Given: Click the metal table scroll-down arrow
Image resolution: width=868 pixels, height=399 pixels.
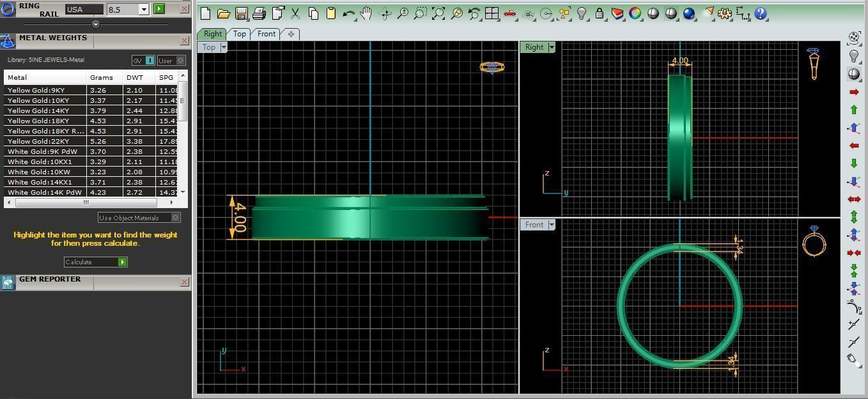Looking at the screenshot, I should pyautogui.click(x=183, y=192).
